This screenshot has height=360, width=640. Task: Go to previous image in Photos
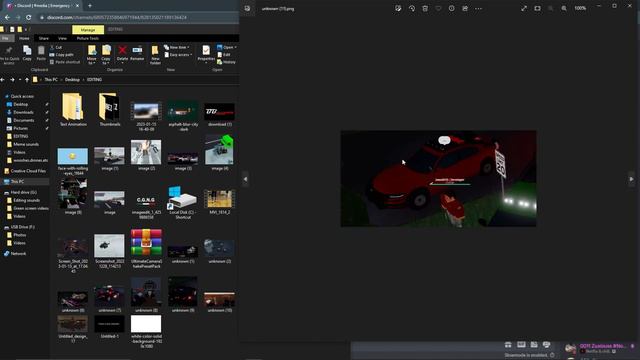click(245, 179)
